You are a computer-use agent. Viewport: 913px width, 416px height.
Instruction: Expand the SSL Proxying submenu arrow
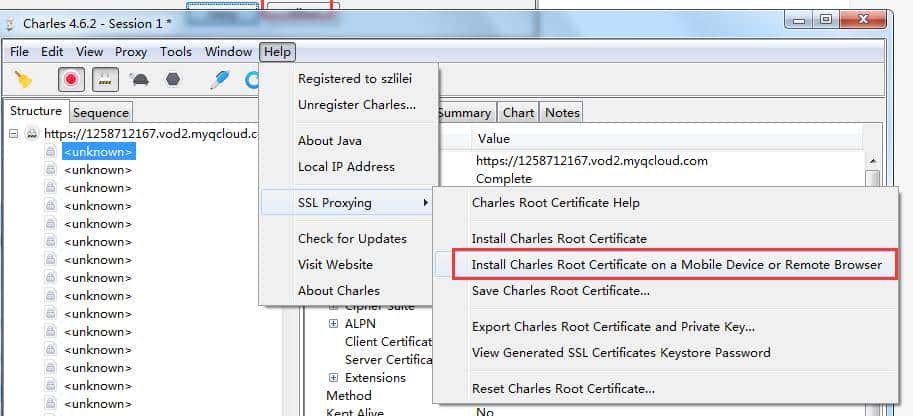click(426, 203)
